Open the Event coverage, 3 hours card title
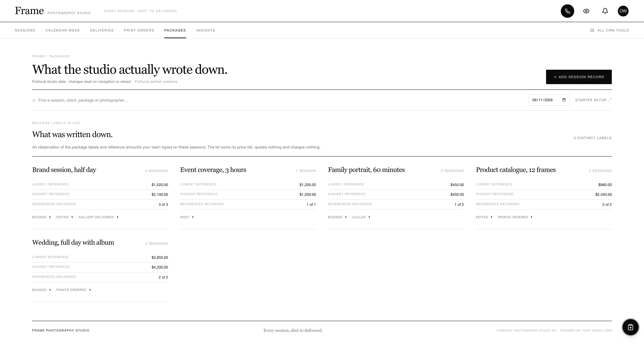The height and width of the screenshot is (362, 644). tap(213, 170)
